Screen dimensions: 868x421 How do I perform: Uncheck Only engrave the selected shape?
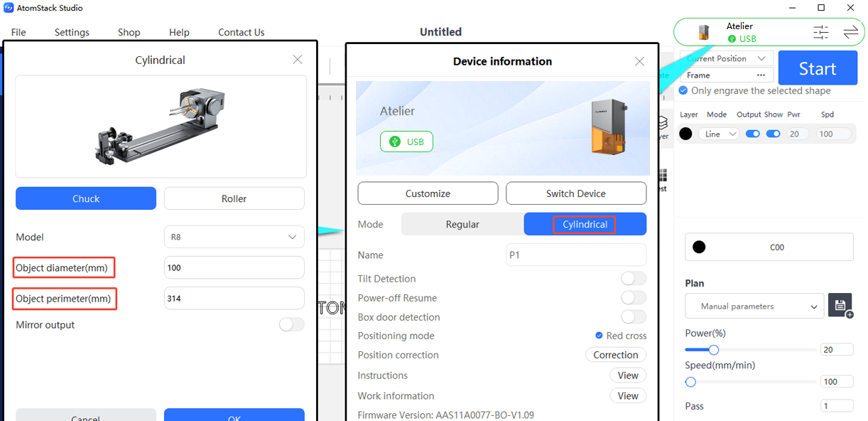click(683, 90)
